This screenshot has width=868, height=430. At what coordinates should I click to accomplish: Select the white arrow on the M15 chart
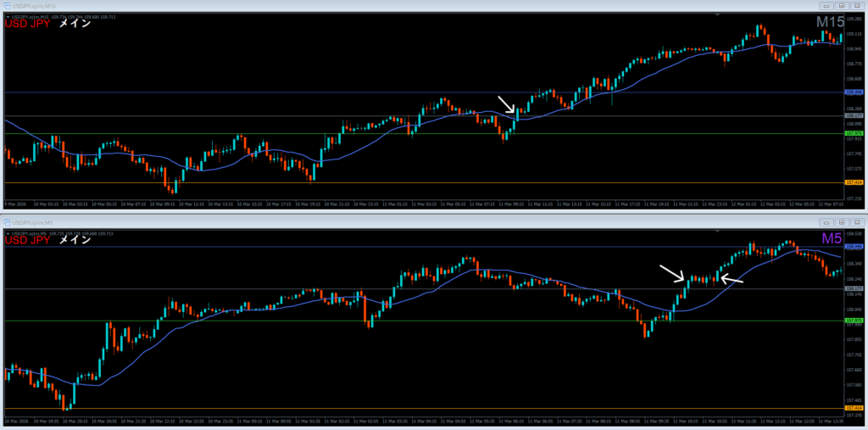coord(506,105)
